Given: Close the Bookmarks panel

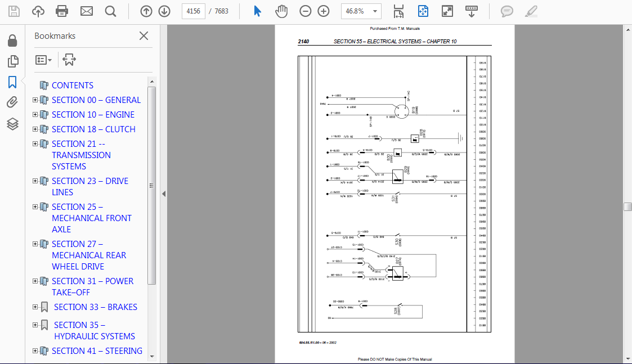Looking at the screenshot, I should tap(144, 36).
